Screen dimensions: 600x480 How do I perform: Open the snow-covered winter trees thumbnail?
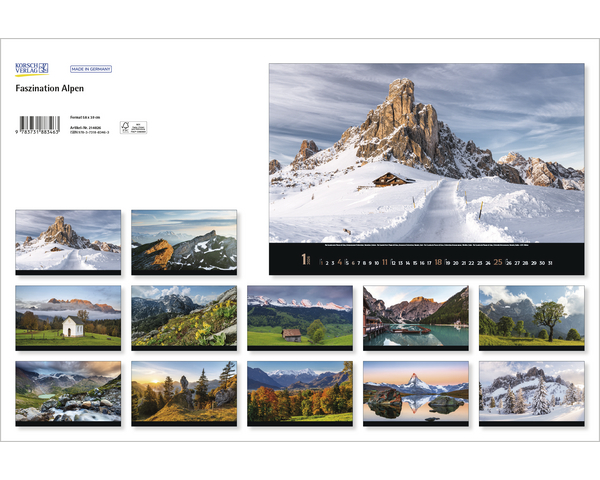[531, 392]
